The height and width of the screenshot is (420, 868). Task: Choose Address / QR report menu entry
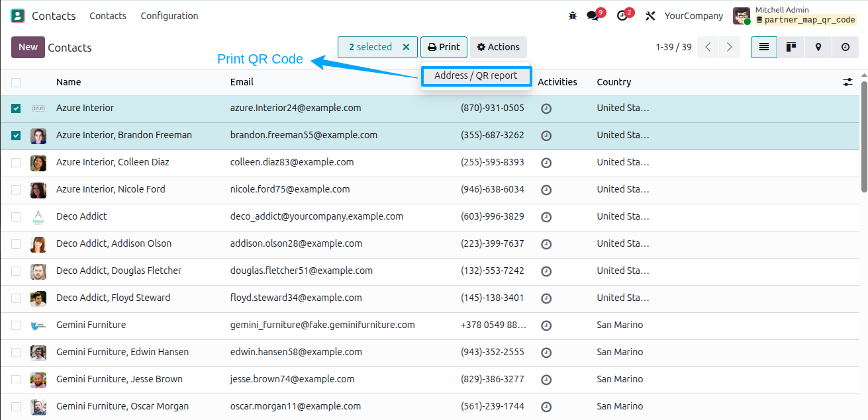476,75
